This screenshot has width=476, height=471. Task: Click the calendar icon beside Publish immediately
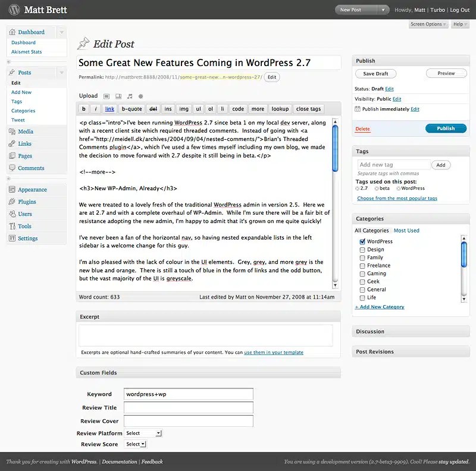pyautogui.click(x=358, y=109)
